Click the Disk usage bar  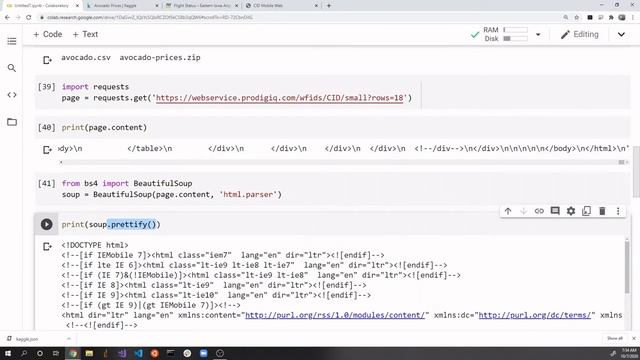(516, 38)
